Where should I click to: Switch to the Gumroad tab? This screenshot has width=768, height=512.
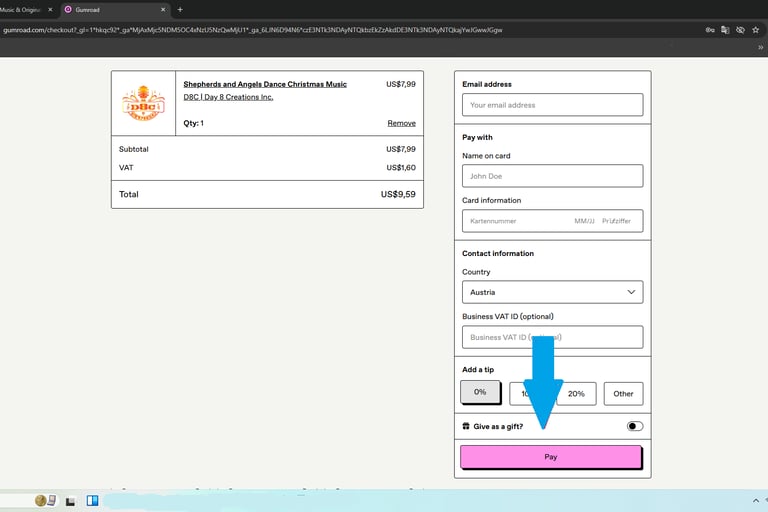pos(115,10)
